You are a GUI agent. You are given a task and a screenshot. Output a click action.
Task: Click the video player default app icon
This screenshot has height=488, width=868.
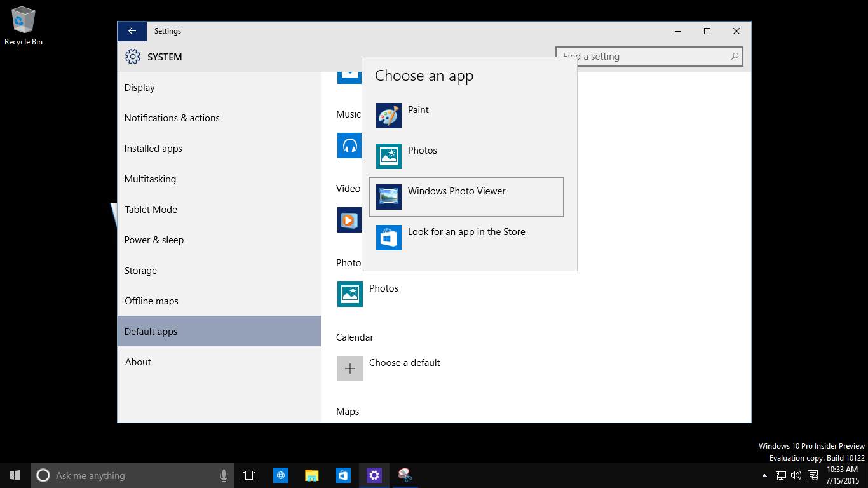[x=349, y=220]
